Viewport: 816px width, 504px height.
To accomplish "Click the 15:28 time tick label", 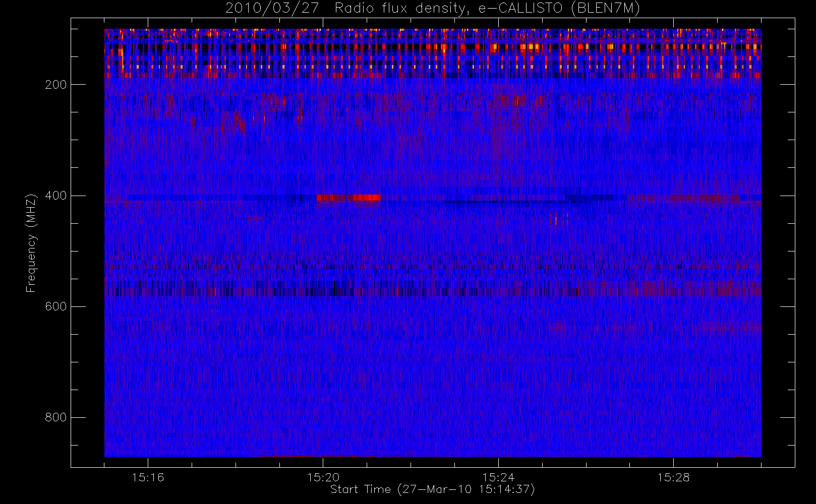I will tap(673, 477).
